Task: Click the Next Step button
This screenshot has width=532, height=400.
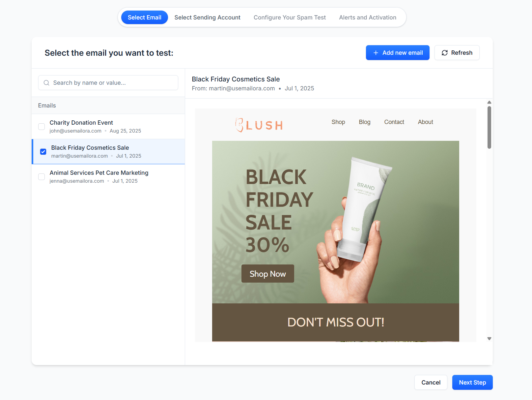Action: (472, 383)
